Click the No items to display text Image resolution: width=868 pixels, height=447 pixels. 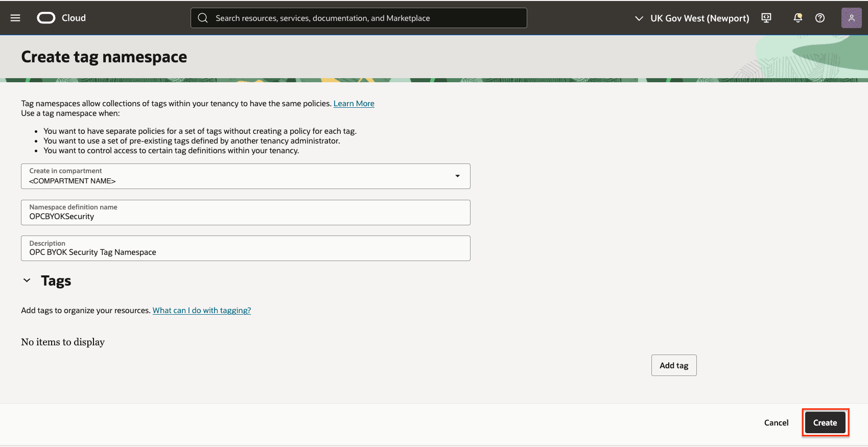[63, 342]
